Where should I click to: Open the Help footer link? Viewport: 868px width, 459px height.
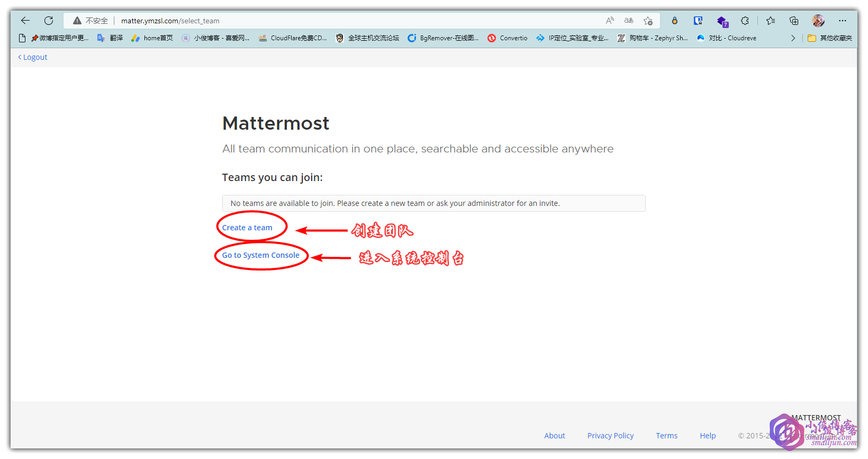click(708, 436)
